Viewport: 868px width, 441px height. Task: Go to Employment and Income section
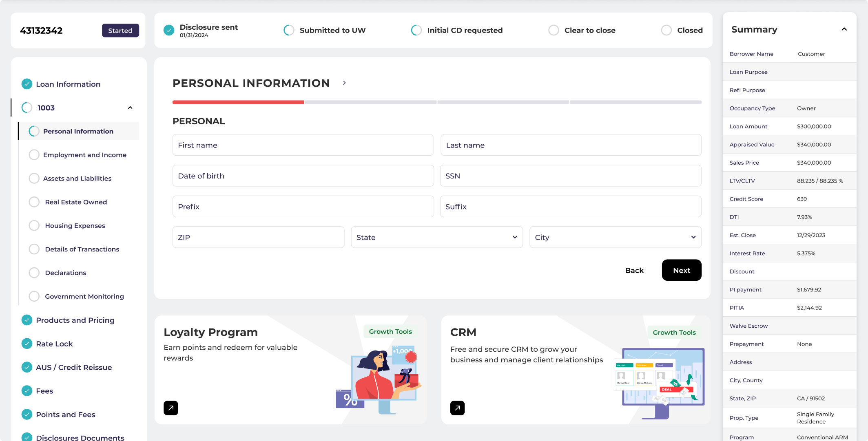point(84,155)
